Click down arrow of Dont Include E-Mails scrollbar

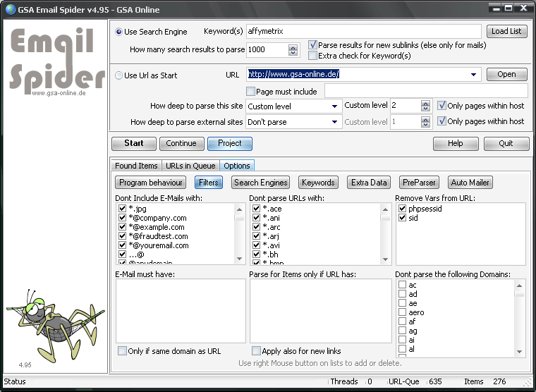(239, 259)
